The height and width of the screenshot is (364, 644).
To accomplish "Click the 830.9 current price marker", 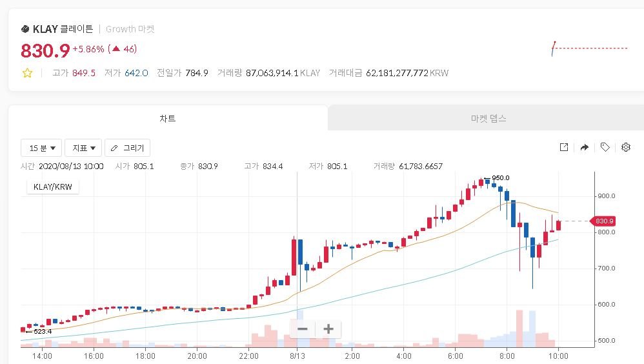I will pos(605,221).
